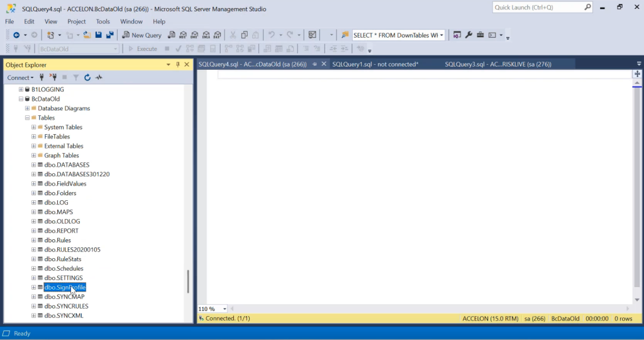Pin the SQLQuery4.sql tab
This screenshot has height=340, width=644.
click(314, 64)
